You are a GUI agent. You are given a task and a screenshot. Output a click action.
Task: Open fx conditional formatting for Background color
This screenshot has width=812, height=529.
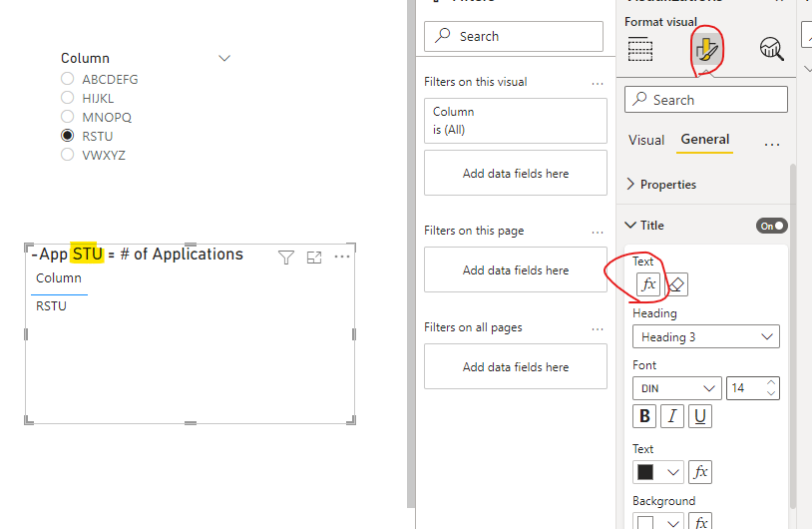[x=700, y=521]
